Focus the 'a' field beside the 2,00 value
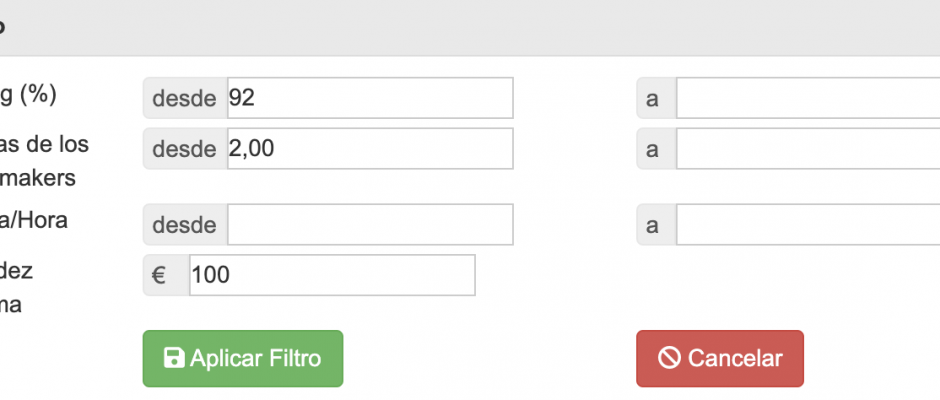The height and width of the screenshot is (400, 940). coord(808,148)
